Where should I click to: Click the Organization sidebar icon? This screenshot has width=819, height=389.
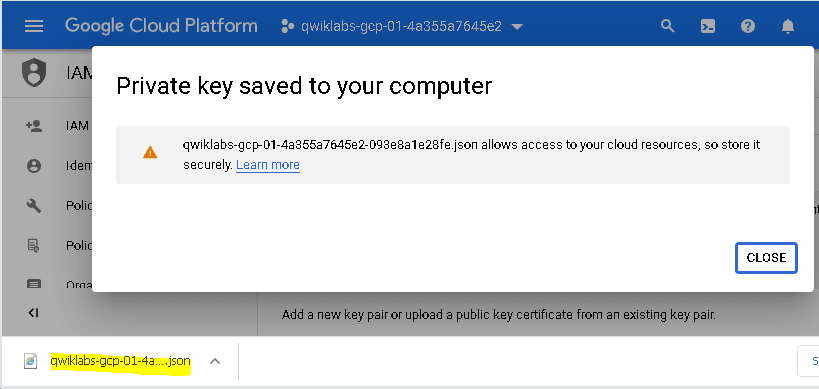(x=34, y=285)
